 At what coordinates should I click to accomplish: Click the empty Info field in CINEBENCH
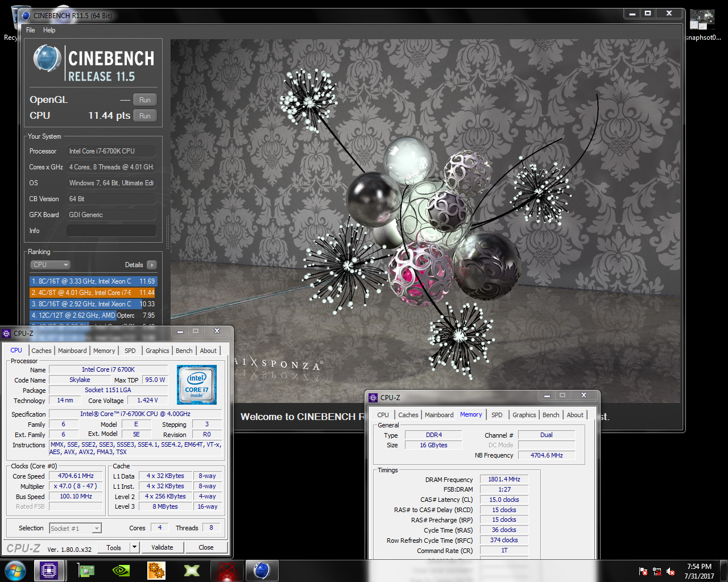[x=111, y=231]
